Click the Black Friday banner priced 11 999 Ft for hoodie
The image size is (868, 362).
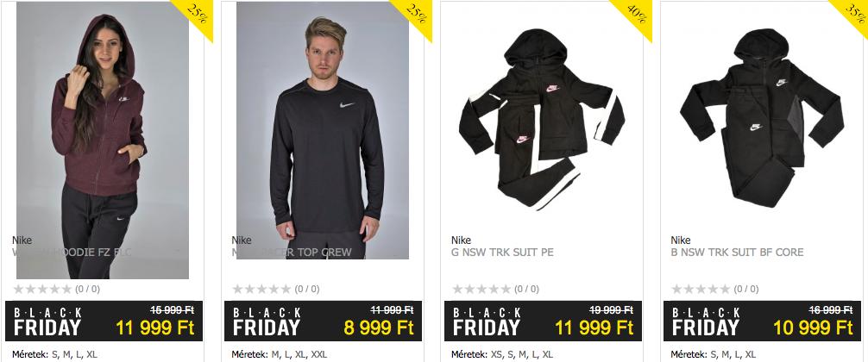click(104, 321)
